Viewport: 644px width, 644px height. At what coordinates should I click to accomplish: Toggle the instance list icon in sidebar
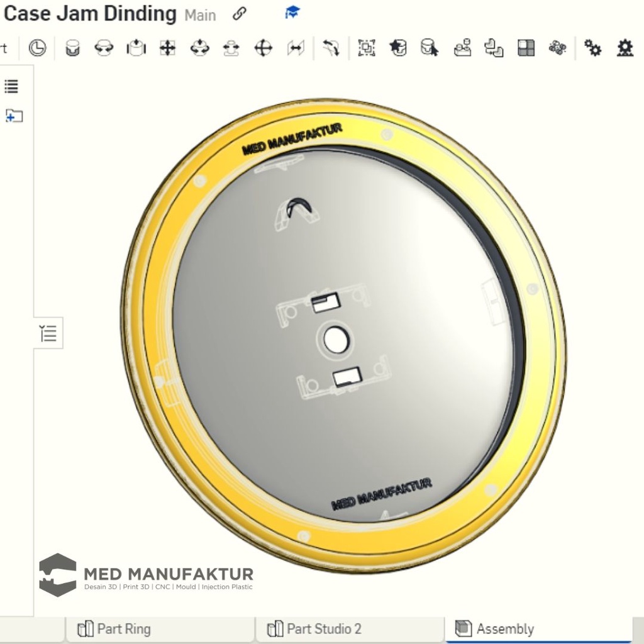(x=11, y=86)
